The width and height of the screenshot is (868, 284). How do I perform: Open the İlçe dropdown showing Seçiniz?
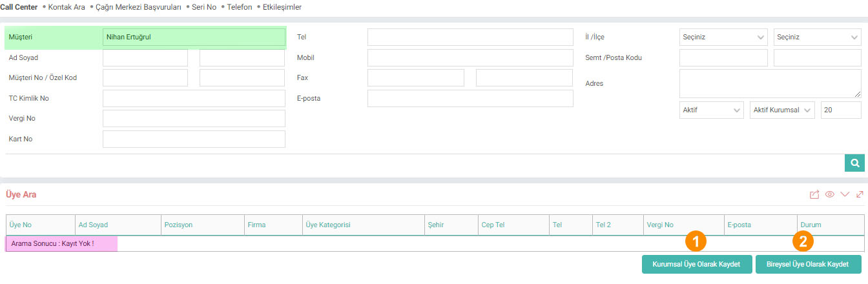click(818, 37)
